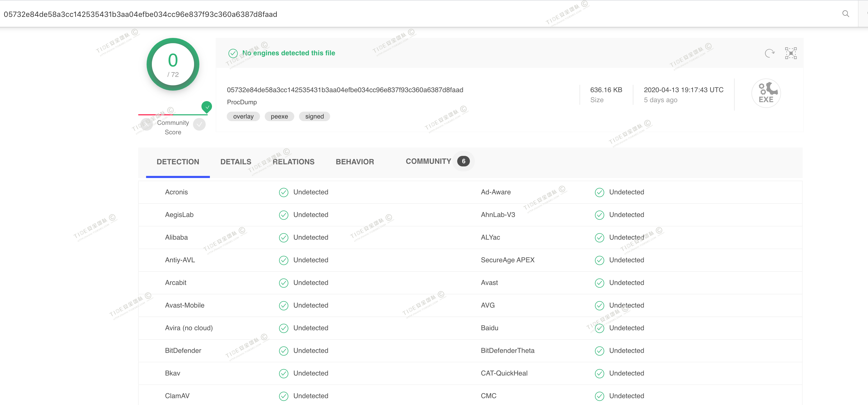868x405 pixels.
Task: Select the BEHAVIOR tab
Action: pos(354,162)
